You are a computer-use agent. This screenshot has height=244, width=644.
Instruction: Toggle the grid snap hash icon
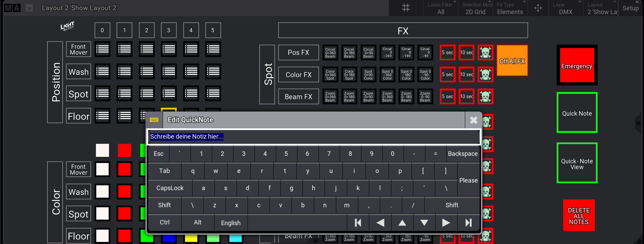[x=406, y=8]
